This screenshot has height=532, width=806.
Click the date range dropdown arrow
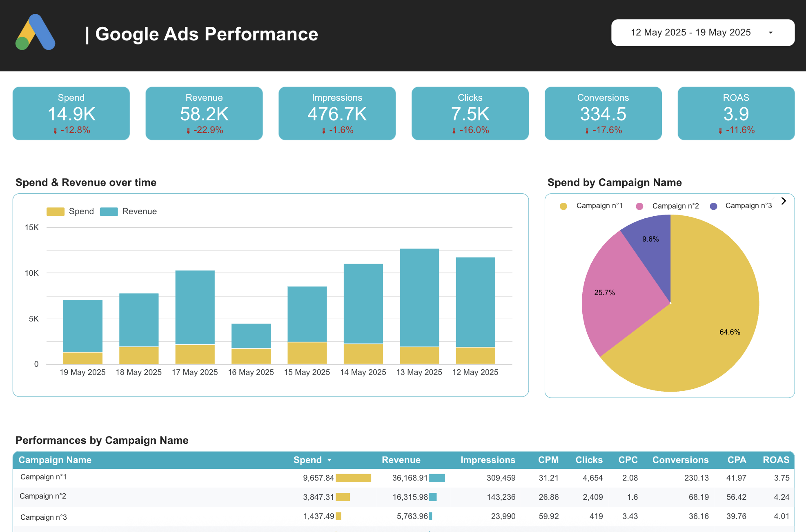(770, 33)
